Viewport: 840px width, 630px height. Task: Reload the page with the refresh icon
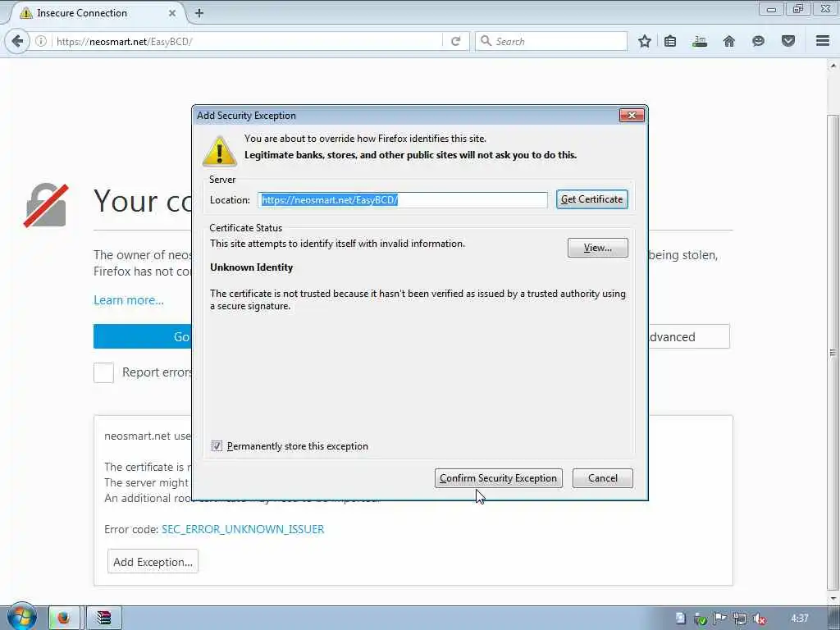pyautogui.click(x=456, y=41)
